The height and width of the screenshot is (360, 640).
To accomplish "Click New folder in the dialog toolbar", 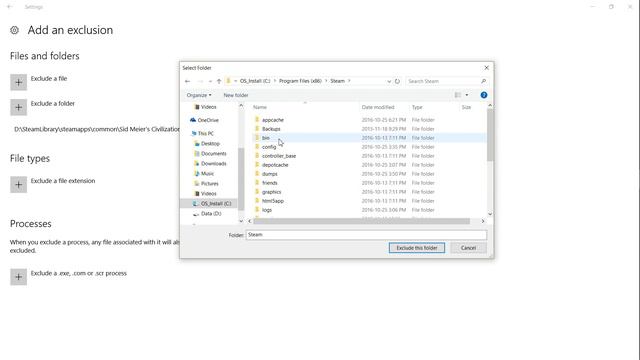I will pyautogui.click(x=236, y=95).
